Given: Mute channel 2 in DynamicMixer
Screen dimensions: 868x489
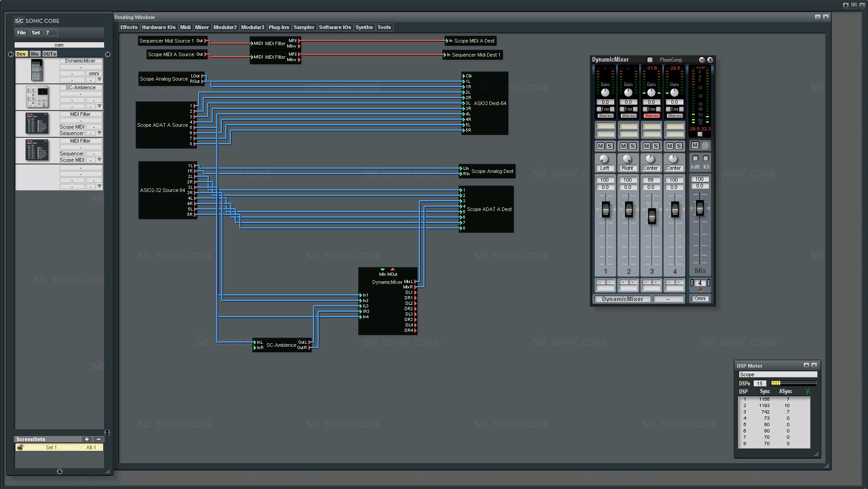Looking at the screenshot, I should (623, 146).
